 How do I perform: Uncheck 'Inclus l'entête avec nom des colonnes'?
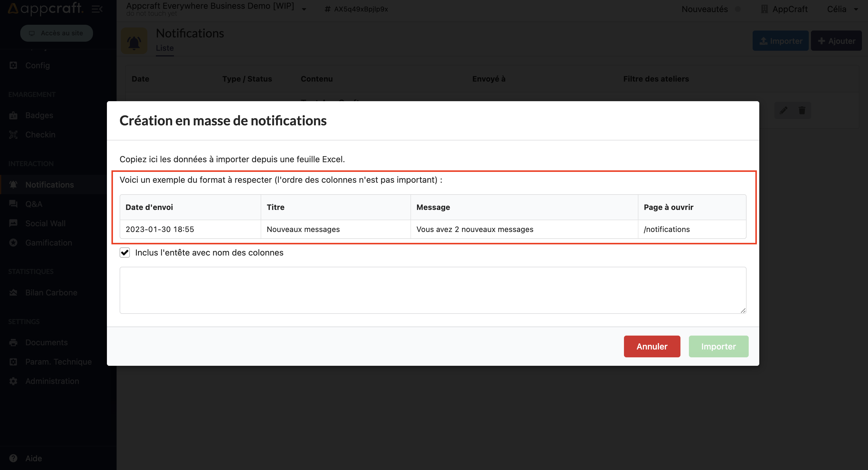(125, 252)
